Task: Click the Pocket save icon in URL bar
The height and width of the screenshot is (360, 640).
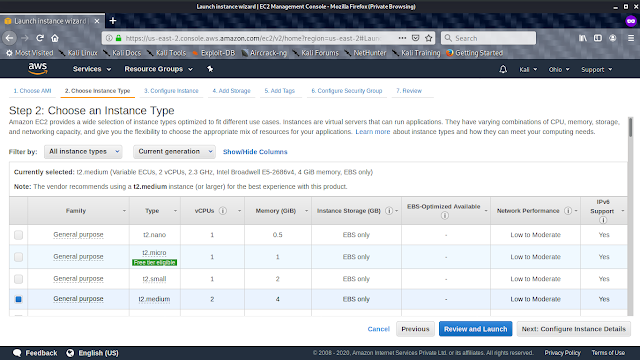Action: [416, 38]
